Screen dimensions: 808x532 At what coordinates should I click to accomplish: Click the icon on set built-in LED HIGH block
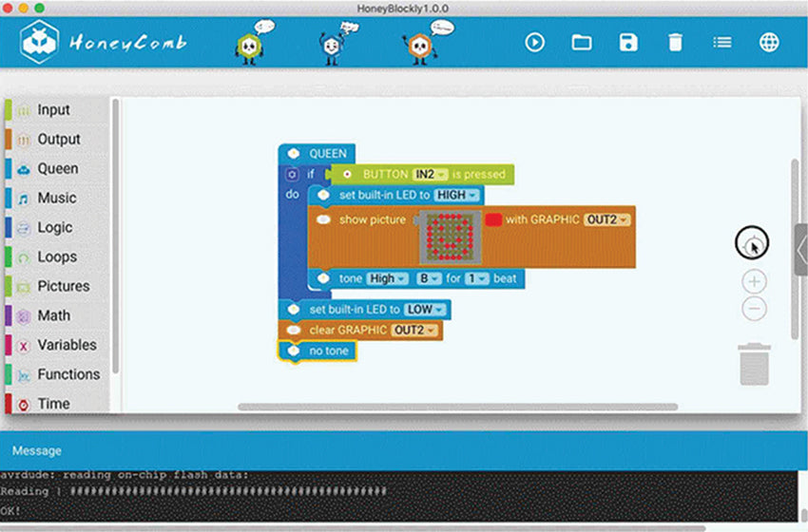click(323, 195)
